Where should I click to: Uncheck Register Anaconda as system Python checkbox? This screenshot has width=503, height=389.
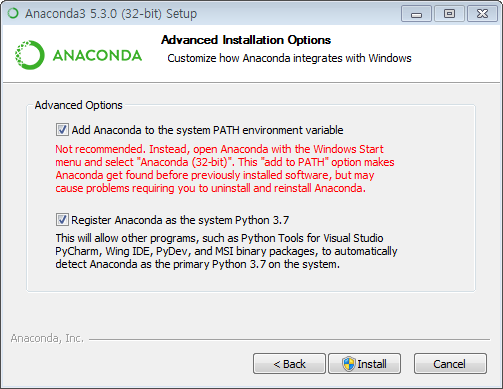tap(62, 220)
